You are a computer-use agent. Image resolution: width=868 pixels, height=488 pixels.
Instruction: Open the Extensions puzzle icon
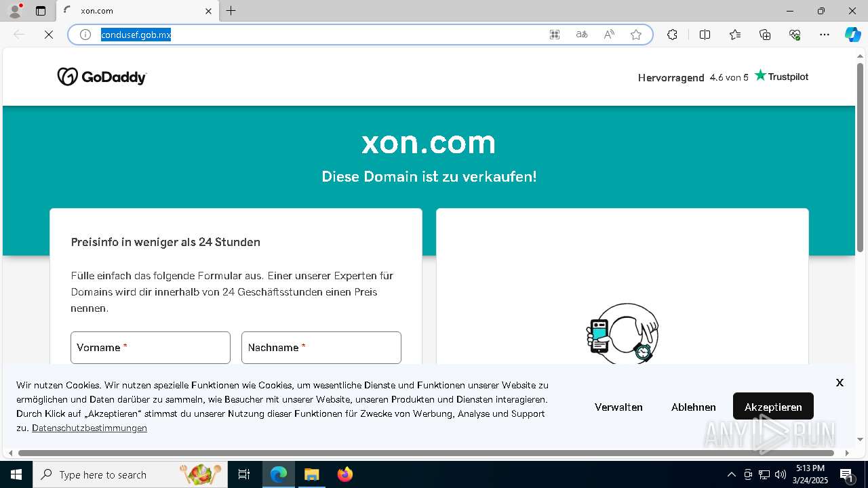tap(672, 35)
